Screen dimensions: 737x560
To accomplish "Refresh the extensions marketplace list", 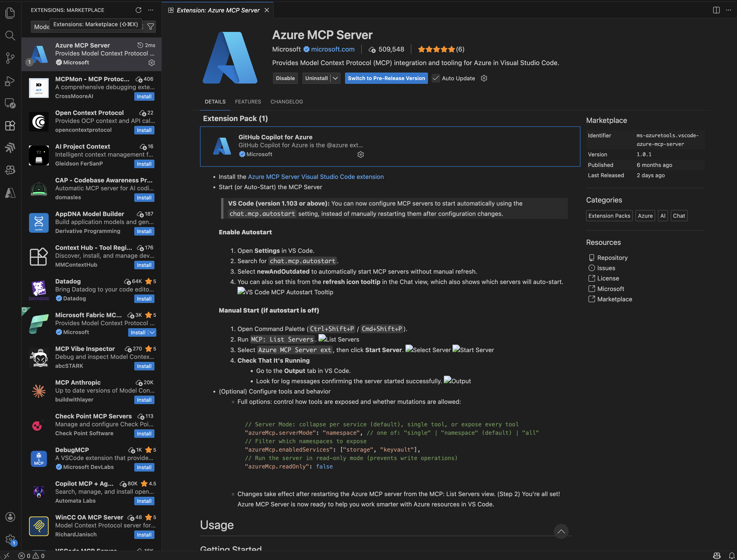I will pyautogui.click(x=138, y=10).
